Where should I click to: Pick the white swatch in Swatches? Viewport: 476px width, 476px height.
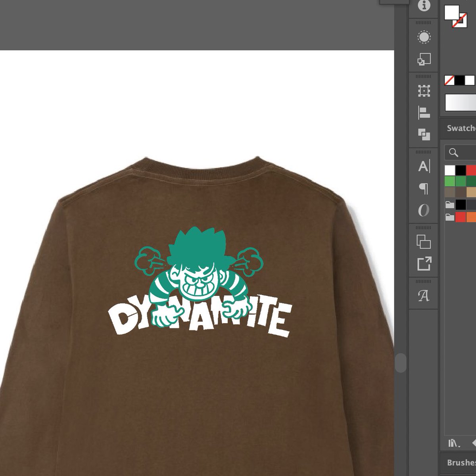tap(450, 170)
